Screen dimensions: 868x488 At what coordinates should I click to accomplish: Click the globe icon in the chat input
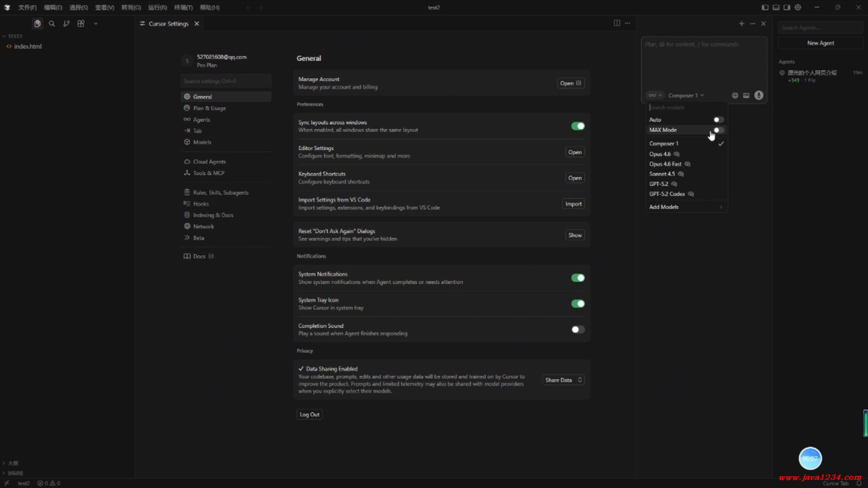[x=735, y=95]
